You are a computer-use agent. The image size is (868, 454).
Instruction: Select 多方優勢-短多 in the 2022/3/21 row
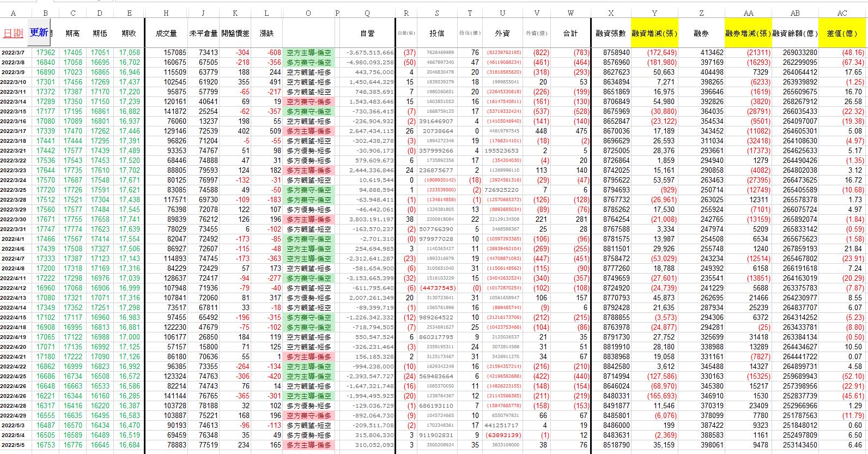[x=308, y=151]
